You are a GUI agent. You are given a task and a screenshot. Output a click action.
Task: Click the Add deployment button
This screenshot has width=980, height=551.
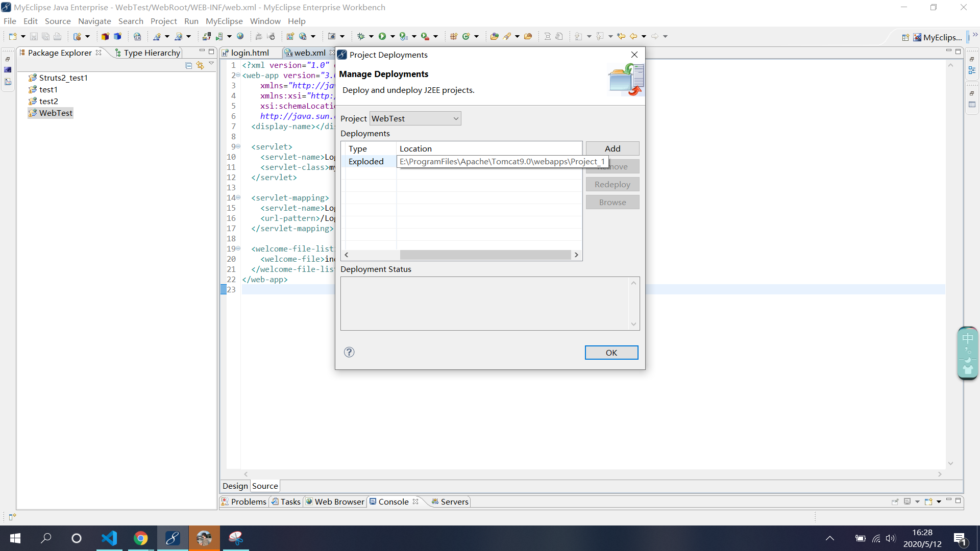[x=612, y=148]
